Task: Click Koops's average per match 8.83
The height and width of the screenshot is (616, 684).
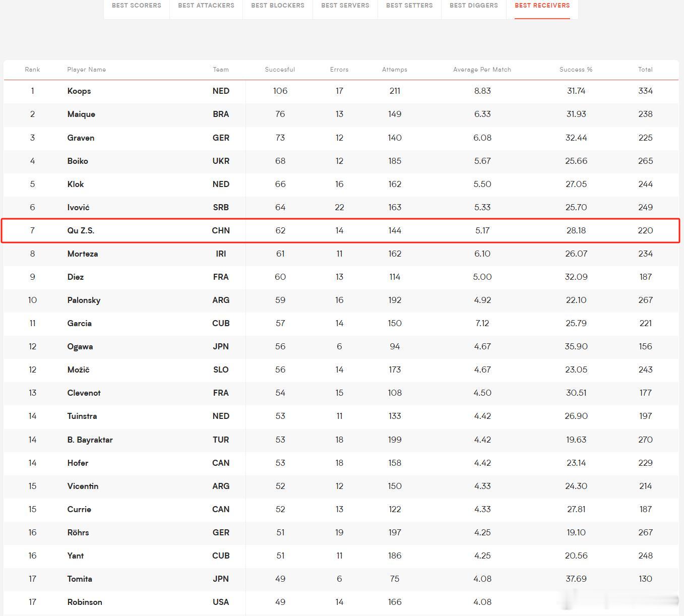Action: (482, 91)
